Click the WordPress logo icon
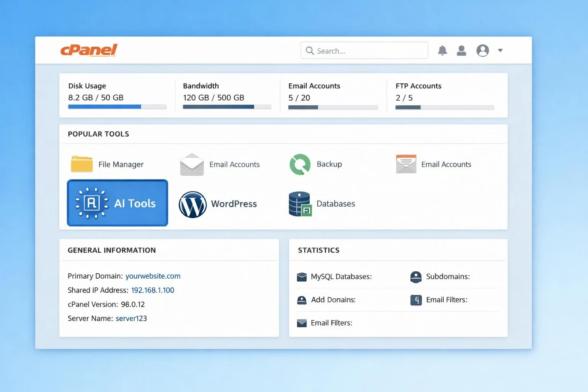The height and width of the screenshot is (392, 588). 193,204
